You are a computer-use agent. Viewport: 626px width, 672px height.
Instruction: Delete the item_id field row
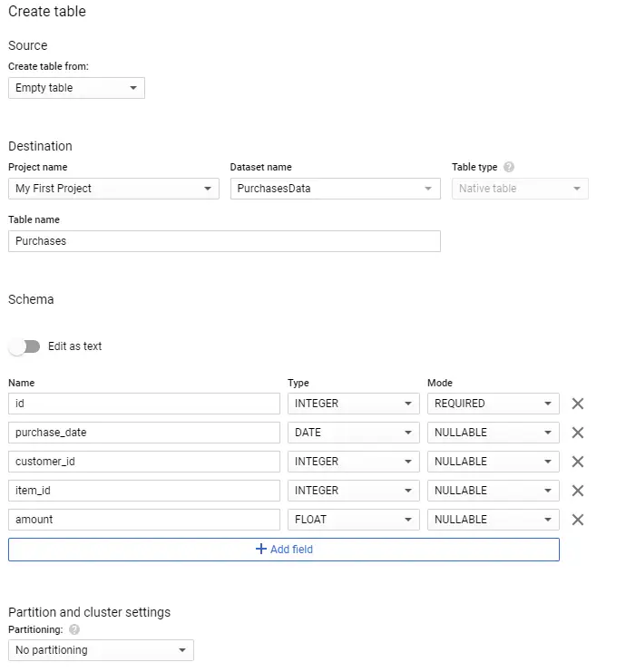pos(578,491)
